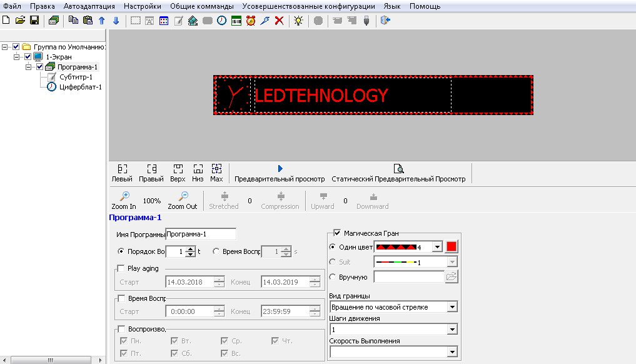636x364 pixels.
Task: Click the colored grid calendar icon
Action: 164,21
